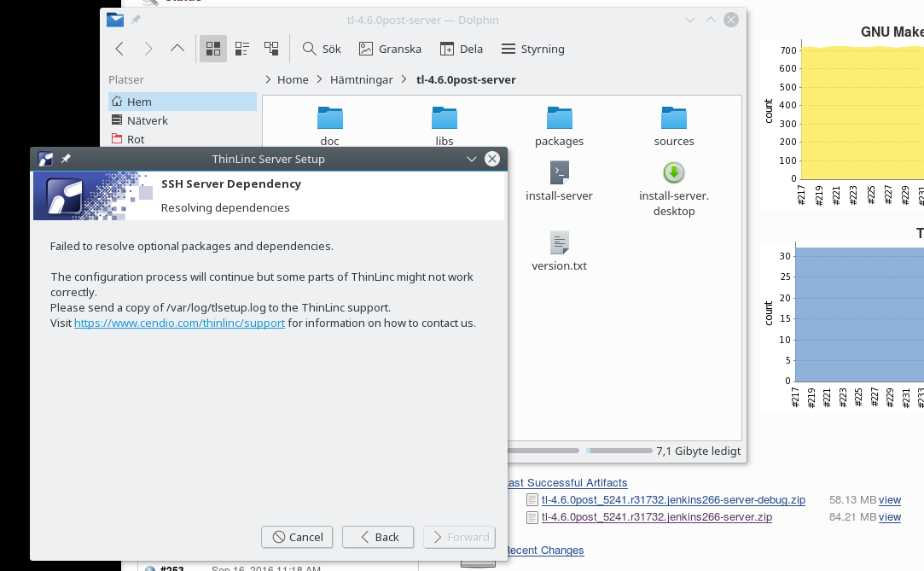This screenshot has width=924, height=571.
Task: Pin the ThinLinc Server Setup window
Action: point(66,159)
